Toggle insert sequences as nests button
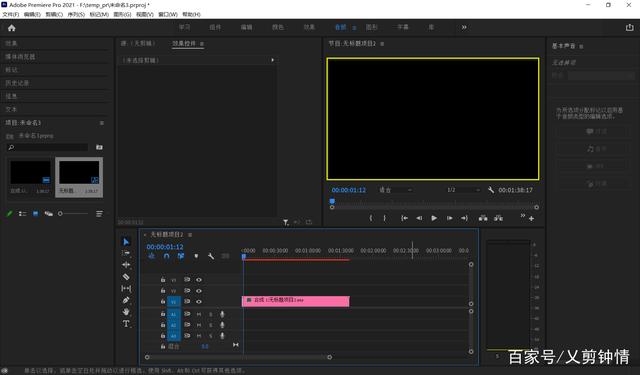This screenshot has height=375, width=640. 151,256
